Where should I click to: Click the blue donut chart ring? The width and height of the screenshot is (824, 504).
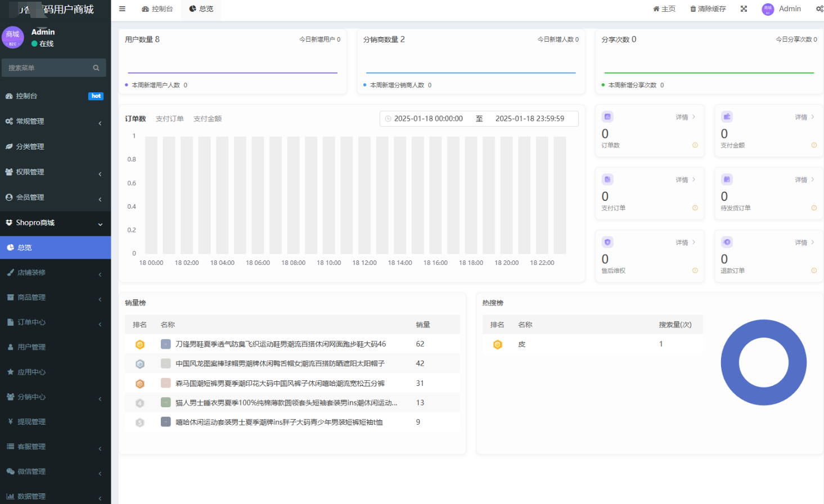pyautogui.click(x=731, y=362)
